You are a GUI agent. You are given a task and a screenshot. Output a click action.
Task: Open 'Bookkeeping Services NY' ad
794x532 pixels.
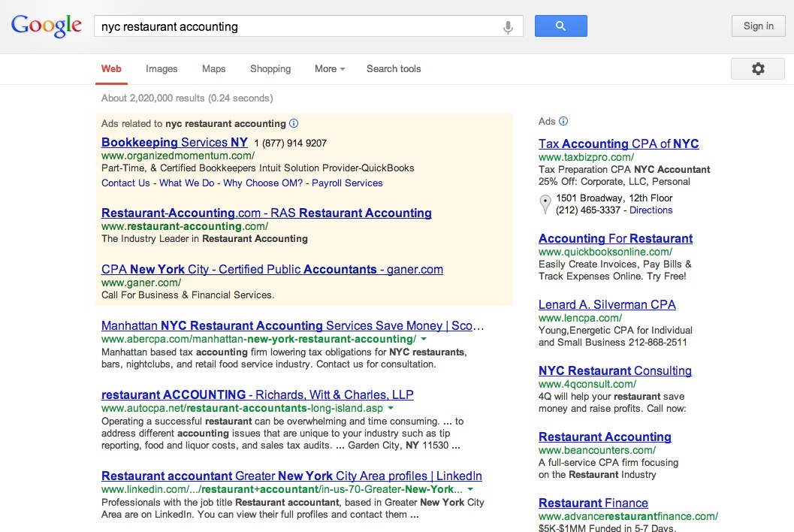[x=175, y=142]
